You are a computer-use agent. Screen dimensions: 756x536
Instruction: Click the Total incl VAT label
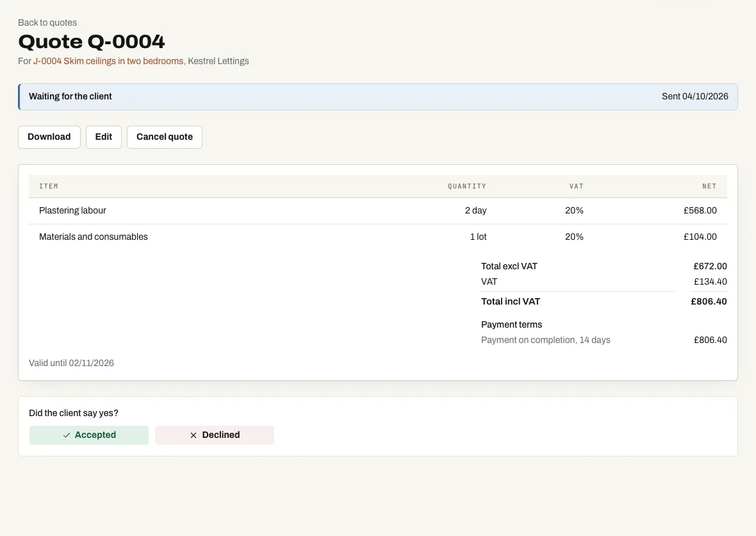pos(511,301)
